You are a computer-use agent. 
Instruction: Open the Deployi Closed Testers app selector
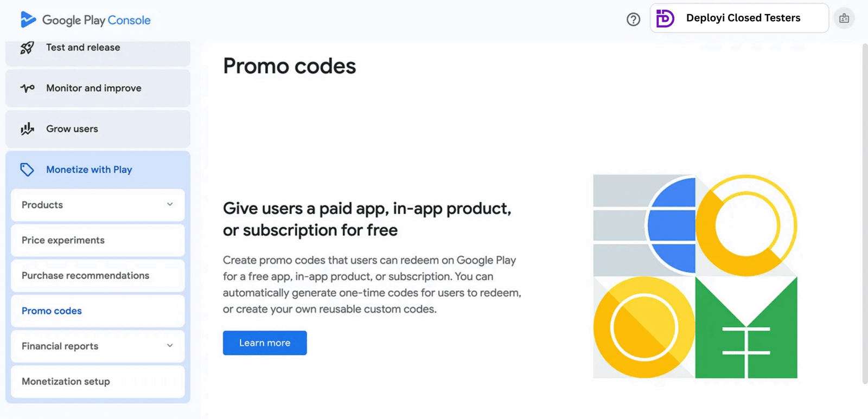tap(743, 18)
